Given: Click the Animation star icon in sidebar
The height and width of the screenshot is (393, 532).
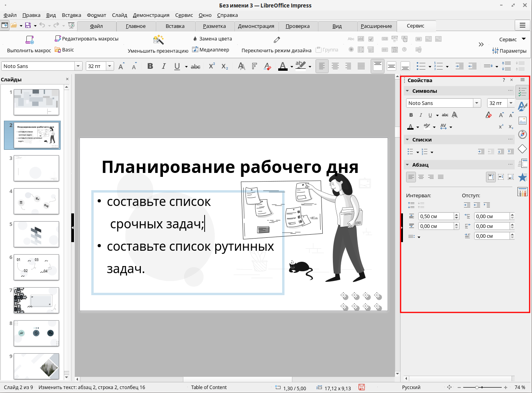Looking at the screenshot, I should click(x=522, y=177).
